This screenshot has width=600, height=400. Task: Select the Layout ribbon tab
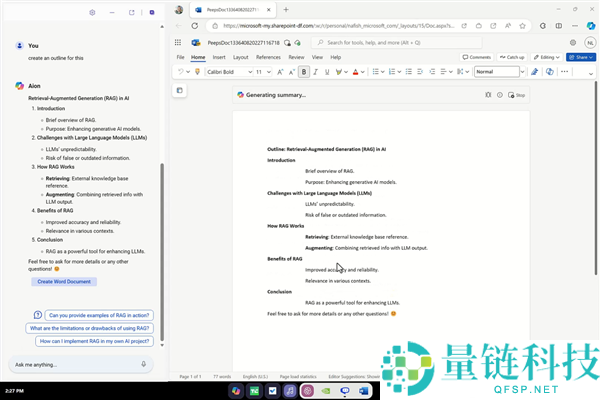click(241, 57)
